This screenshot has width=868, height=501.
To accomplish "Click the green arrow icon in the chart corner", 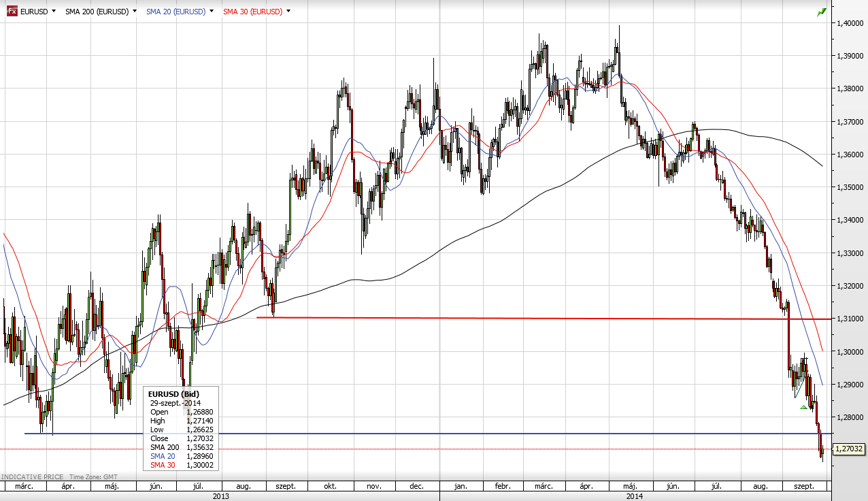I will pos(821,12).
